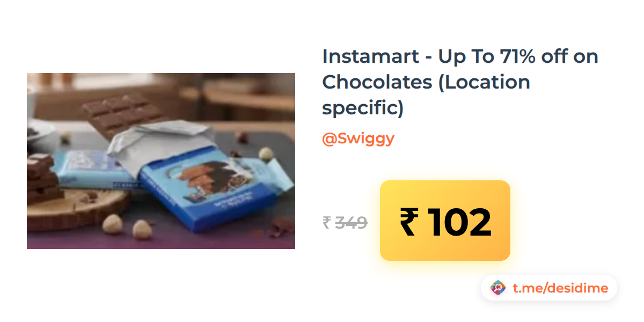The image size is (644, 322).
Task: Click the number 102 in price badge
Action: [x=460, y=222]
